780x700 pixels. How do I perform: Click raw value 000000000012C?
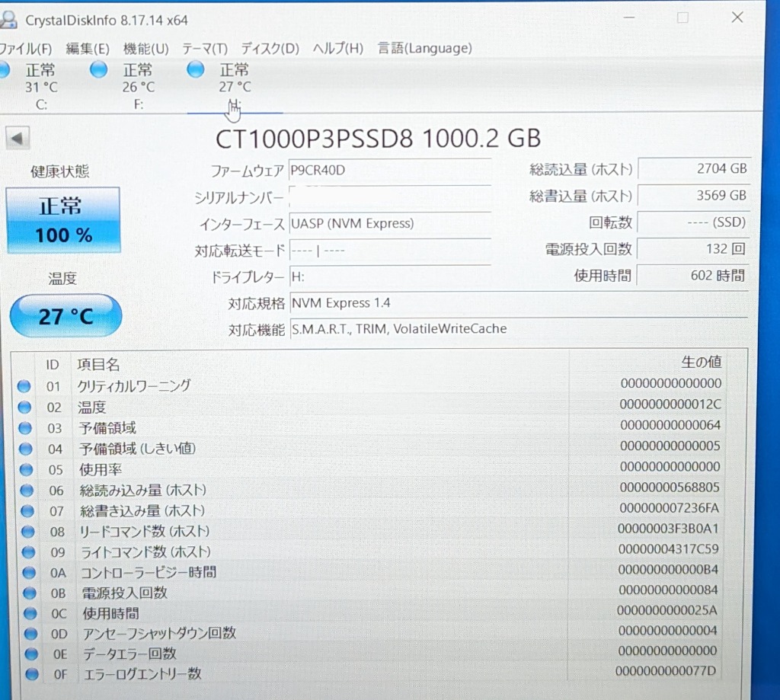(x=670, y=404)
